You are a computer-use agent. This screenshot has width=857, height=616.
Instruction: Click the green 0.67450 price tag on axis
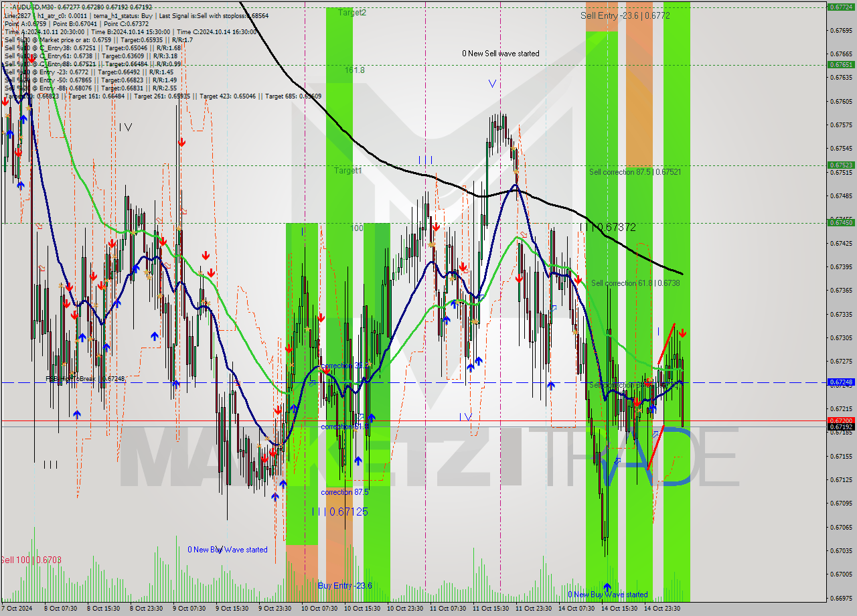point(840,222)
